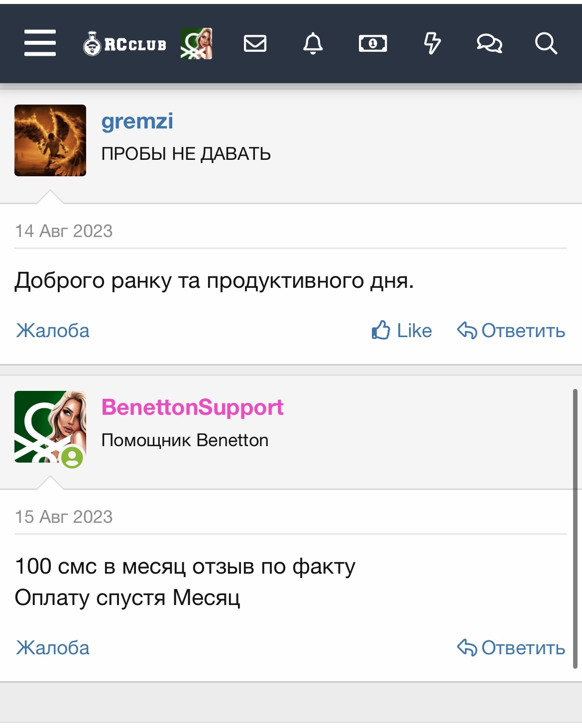
Task: Click the page scrollbar on the right
Action: click(x=575, y=529)
